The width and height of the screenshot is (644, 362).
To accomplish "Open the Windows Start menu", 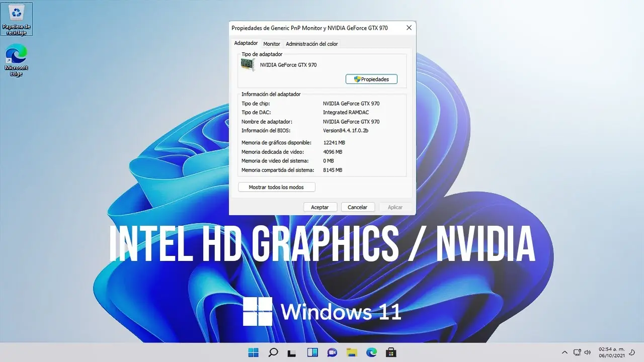I will pyautogui.click(x=254, y=352).
